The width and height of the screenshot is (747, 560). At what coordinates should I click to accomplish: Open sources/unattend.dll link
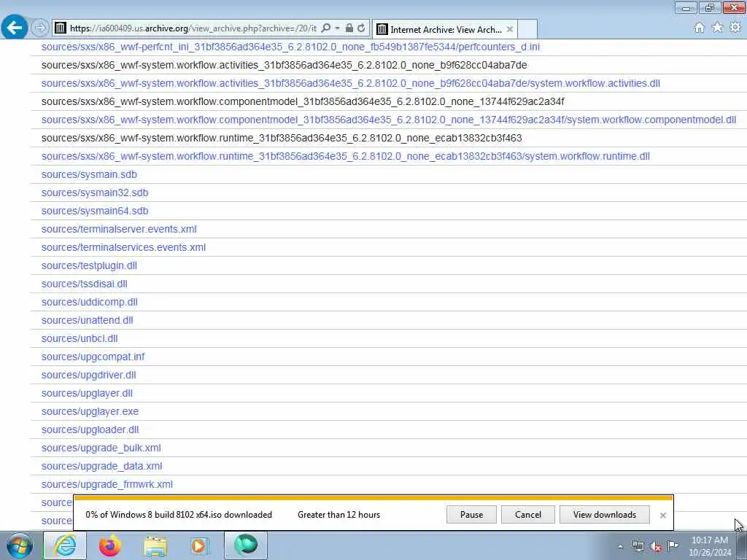[x=88, y=321]
